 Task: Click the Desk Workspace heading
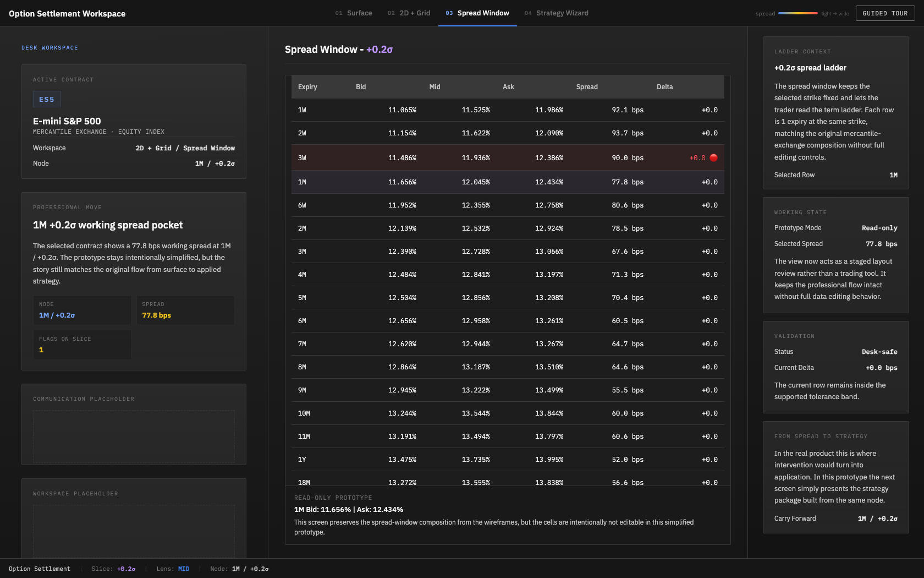[x=50, y=48]
